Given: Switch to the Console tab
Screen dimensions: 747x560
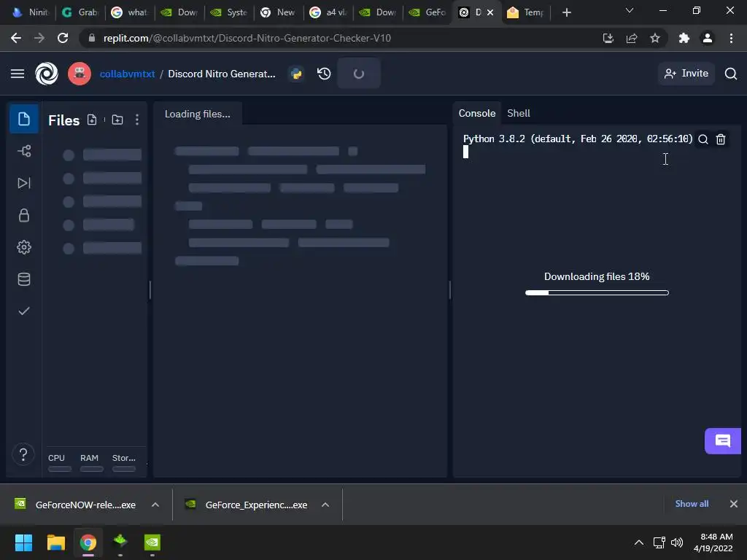Looking at the screenshot, I should pos(477,113).
